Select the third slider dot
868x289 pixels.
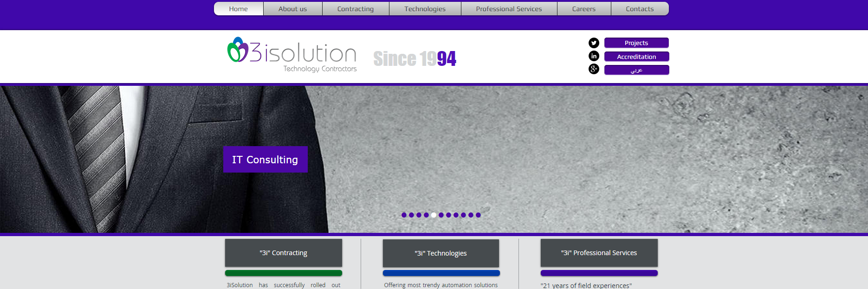point(419,215)
